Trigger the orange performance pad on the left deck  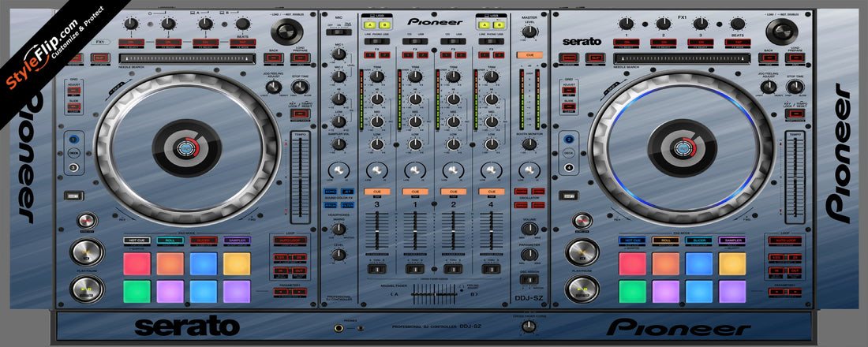coord(170,264)
